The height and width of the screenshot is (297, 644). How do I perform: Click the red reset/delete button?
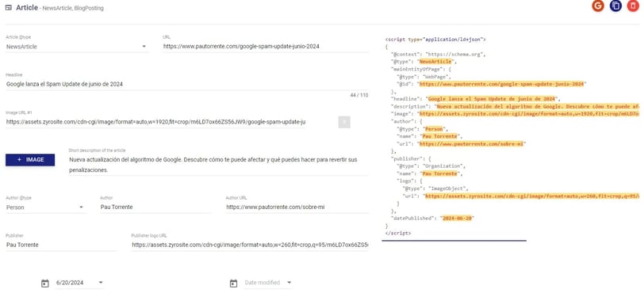click(x=633, y=6)
